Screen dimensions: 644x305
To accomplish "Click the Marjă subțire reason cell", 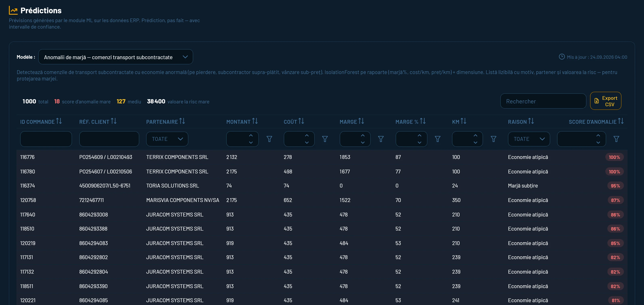I will coord(523,186).
